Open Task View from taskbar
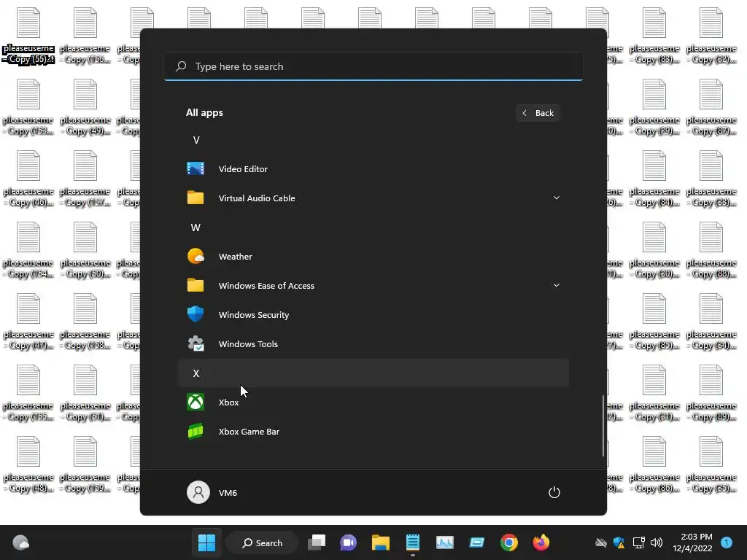Image resolution: width=747 pixels, height=560 pixels. click(317, 542)
